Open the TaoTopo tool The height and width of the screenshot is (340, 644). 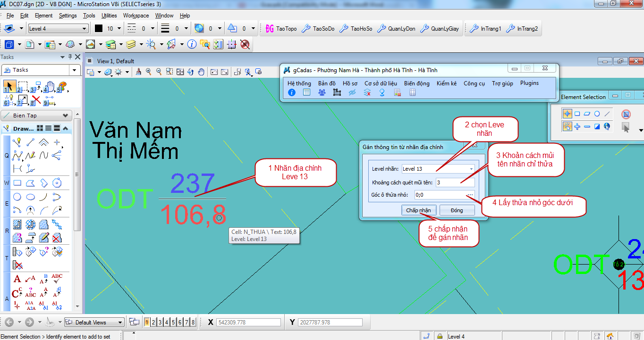[x=281, y=29]
